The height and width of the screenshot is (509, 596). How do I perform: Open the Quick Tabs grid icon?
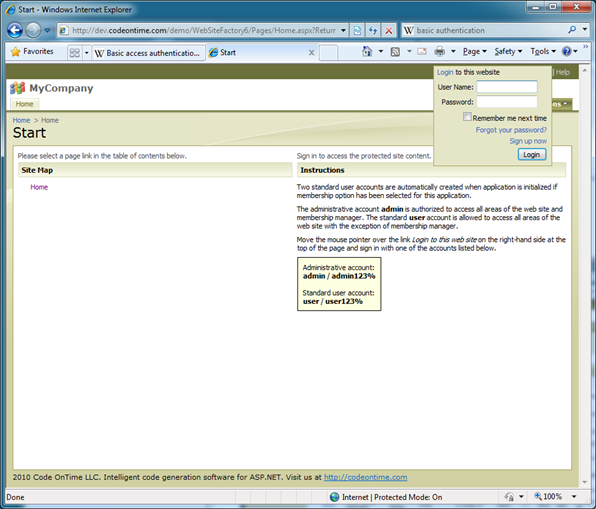[x=75, y=52]
